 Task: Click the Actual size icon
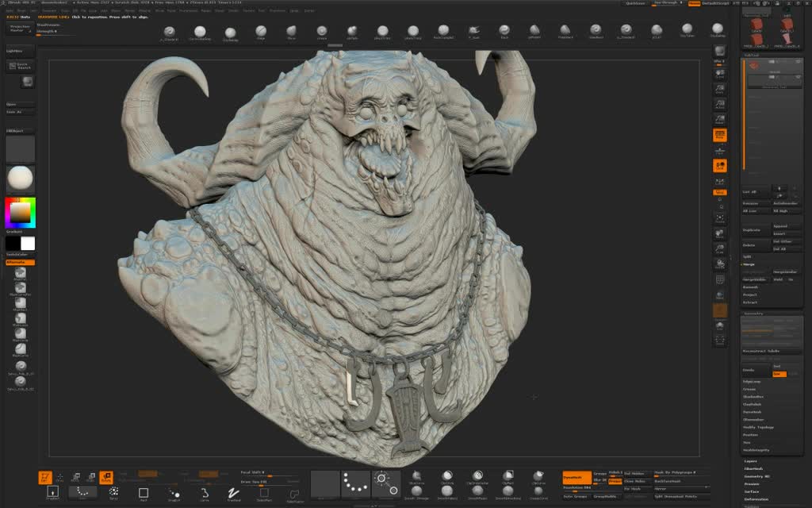tap(720, 105)
